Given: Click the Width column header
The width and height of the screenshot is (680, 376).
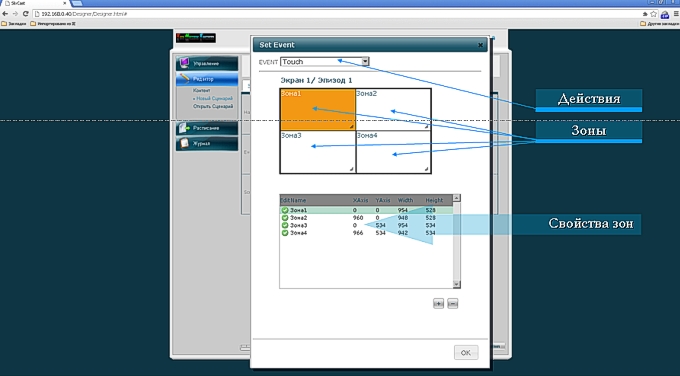Looking at the screenshot, I should 405,200.
